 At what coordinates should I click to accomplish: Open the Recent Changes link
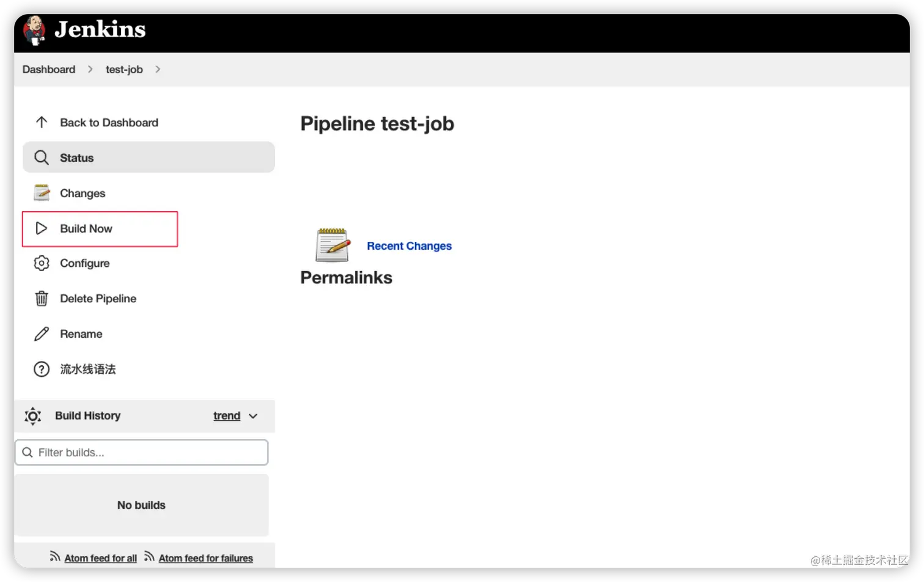(409, 246)
